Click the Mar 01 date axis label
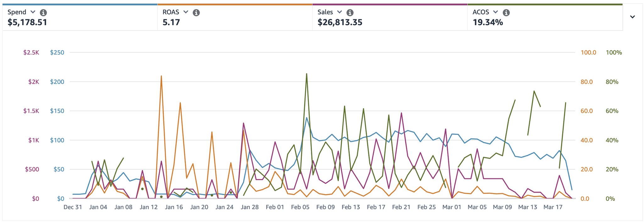 [452, 207]
